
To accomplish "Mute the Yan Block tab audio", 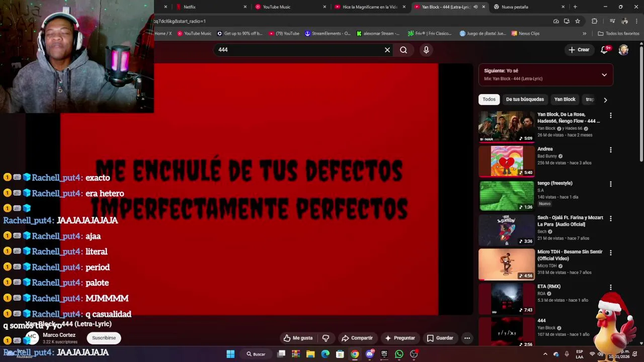I will (x=475, y=7).
